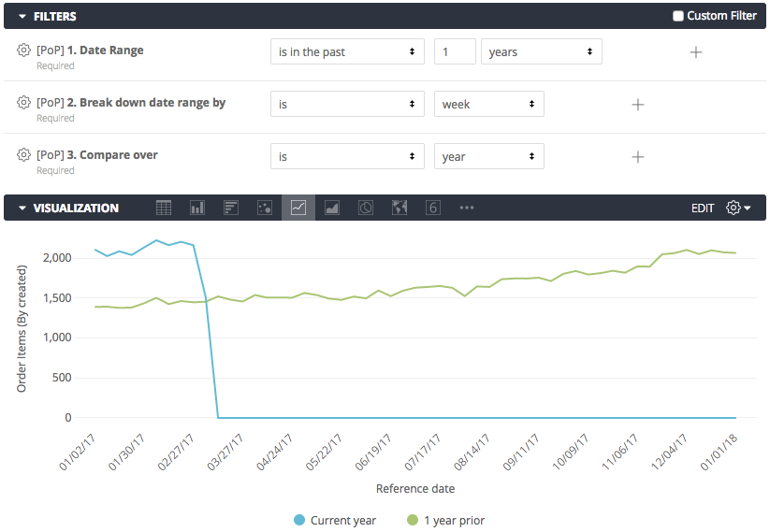The image size is (770, 532).
Task: Choose the bar chart visualization icon
Action: pyautogui.click(x=231, y=208)
